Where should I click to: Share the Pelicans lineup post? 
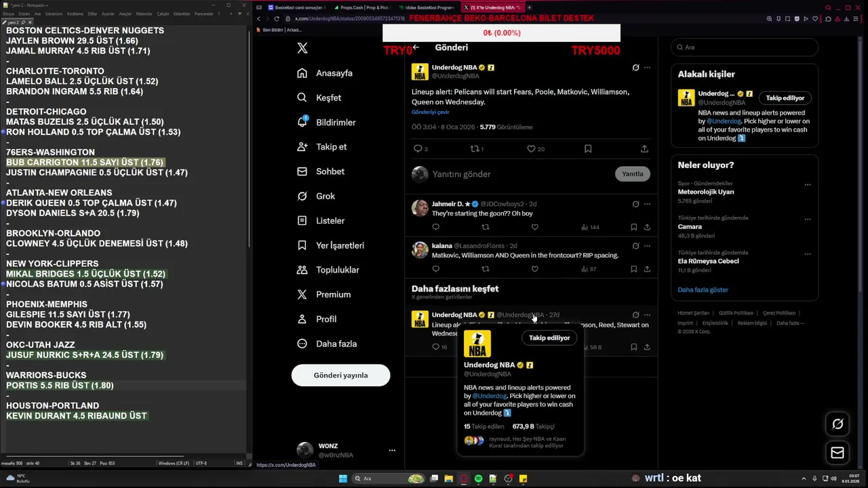click(644, 148)
